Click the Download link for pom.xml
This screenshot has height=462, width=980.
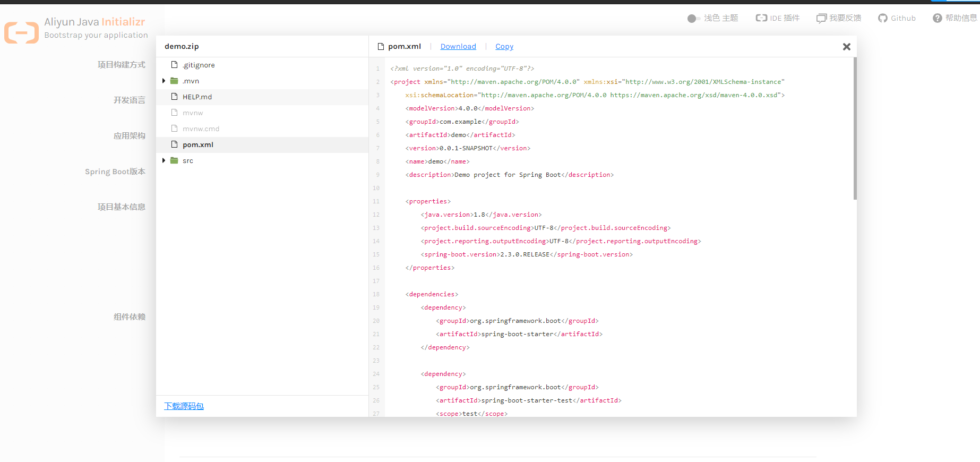458,46
